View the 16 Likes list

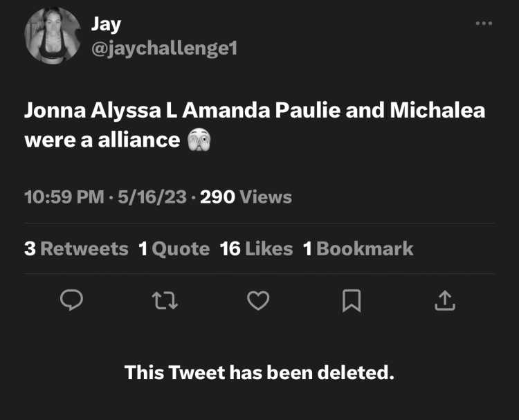point(256,248)
